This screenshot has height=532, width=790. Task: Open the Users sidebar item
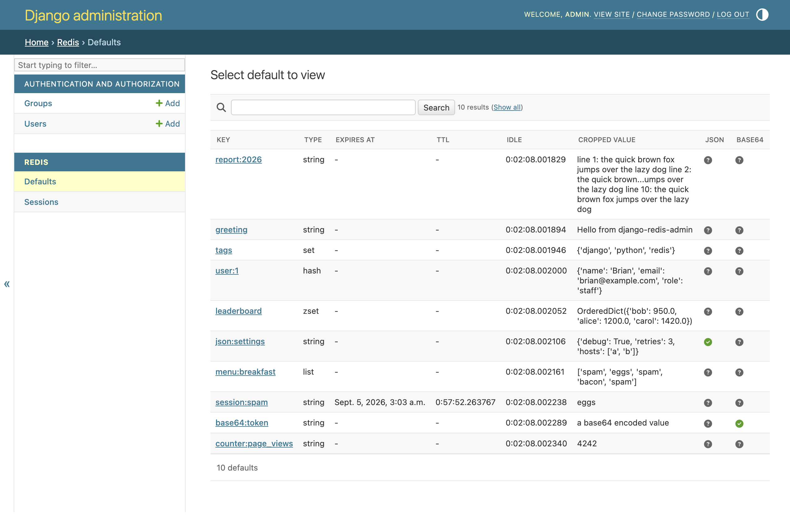pyautogui.click(x=35, y=124)
